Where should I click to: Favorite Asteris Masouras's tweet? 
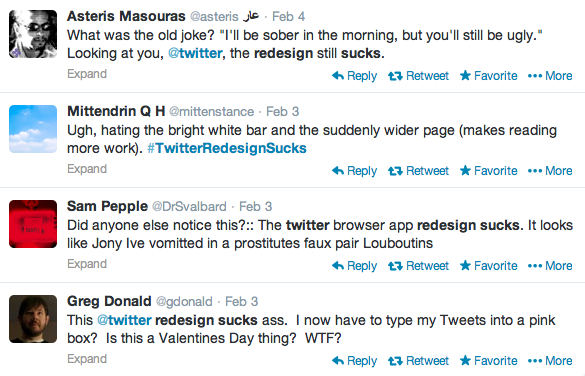[x=488, y=76]
